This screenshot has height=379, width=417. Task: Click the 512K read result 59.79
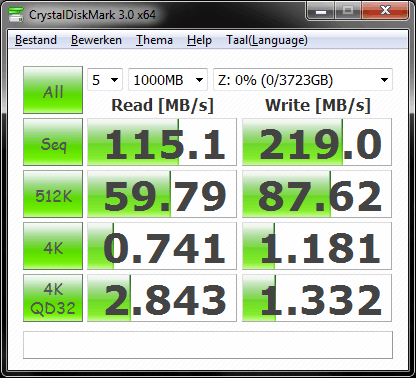[x=162, y=194]
